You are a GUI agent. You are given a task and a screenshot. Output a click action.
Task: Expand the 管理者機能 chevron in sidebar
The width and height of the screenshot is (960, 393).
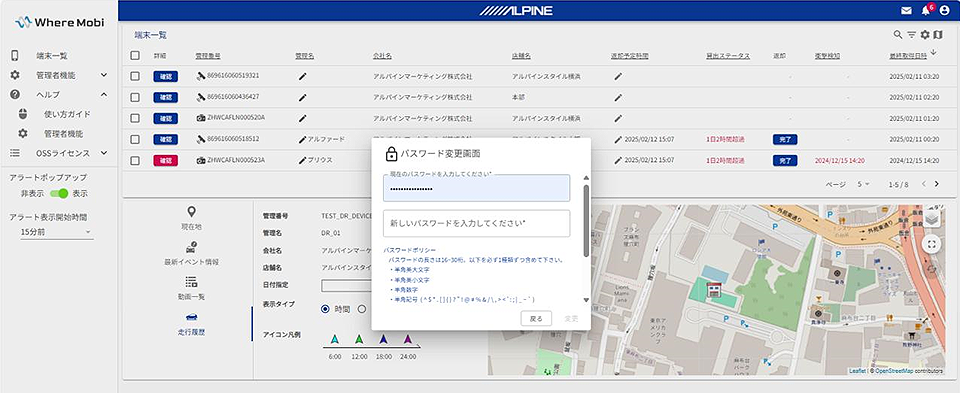[x=103, y=75]
